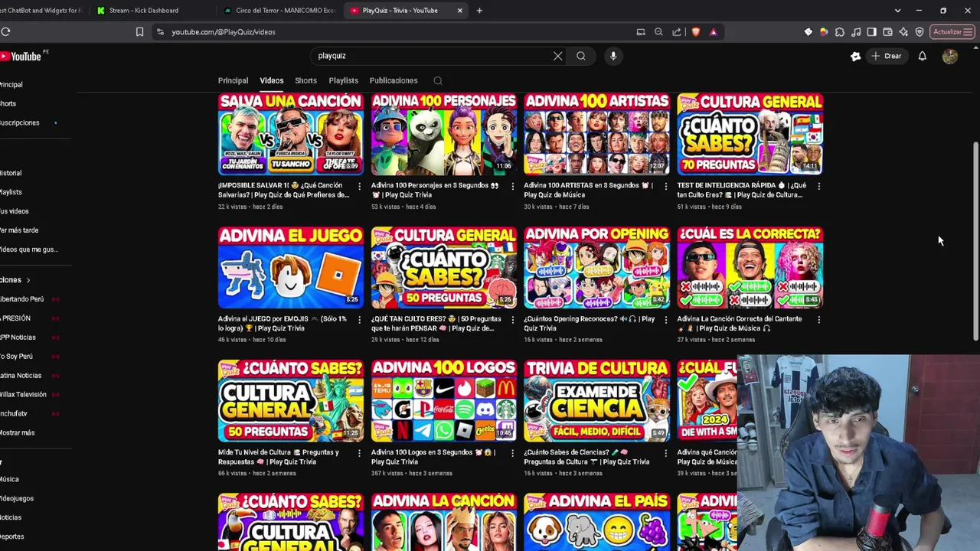The width and height of the screenshot is (980, 551).
Task: Open the Publicaciones channel tab
Action: pos(394,80)
